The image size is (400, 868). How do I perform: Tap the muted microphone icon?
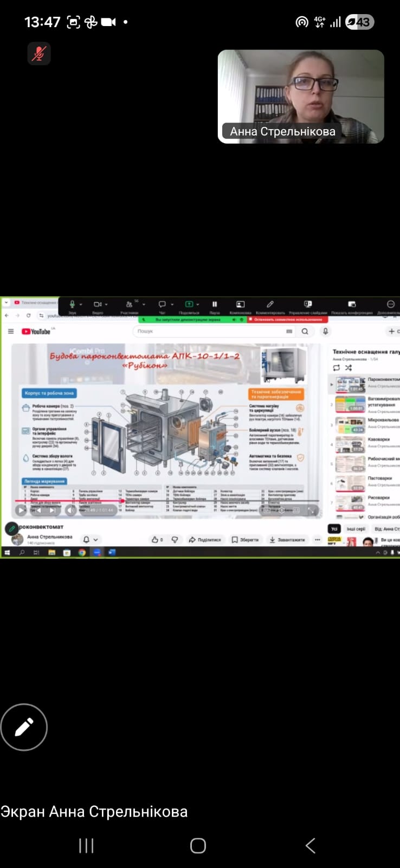pos(38,54)
